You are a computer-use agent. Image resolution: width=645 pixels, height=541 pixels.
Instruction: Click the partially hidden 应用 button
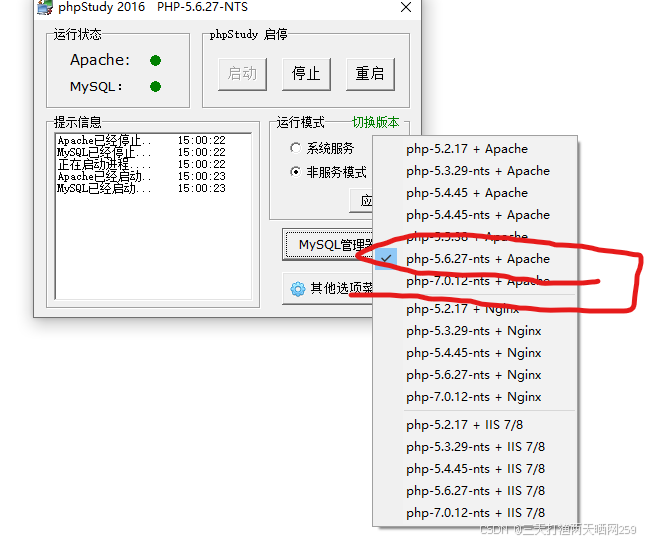(361, 201)
